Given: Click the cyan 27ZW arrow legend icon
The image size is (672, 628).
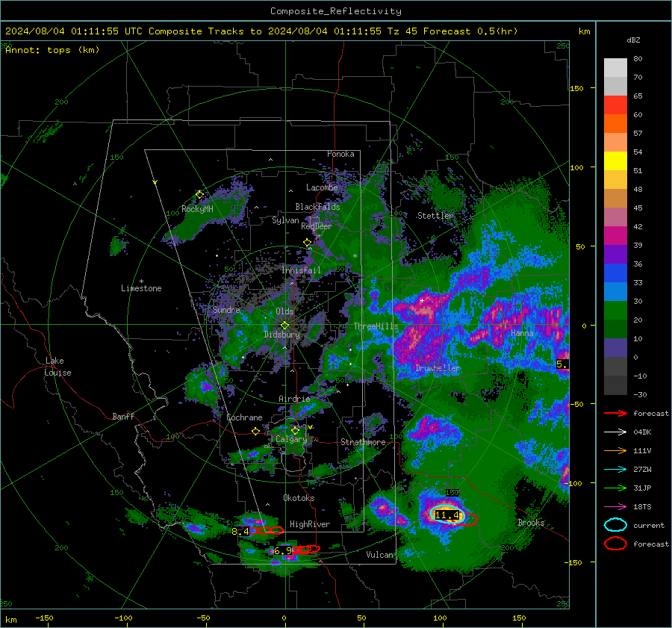Looking at the screenshot, I should click(615, 470).
